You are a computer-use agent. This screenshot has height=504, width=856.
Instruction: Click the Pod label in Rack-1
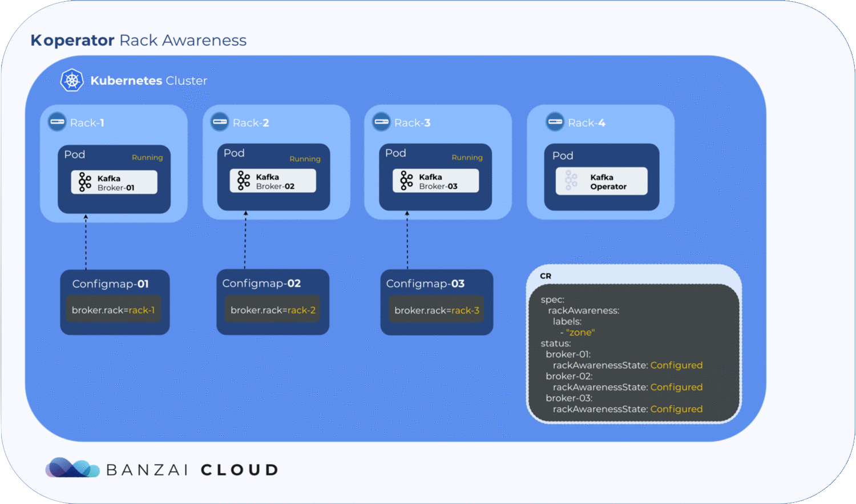75,155
